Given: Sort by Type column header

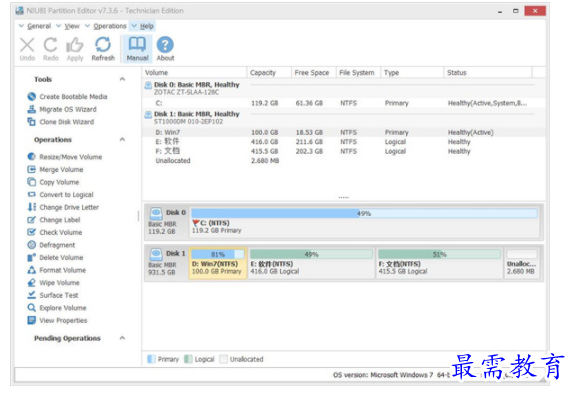Looking at the screenshot, I should tap(412, 73).
